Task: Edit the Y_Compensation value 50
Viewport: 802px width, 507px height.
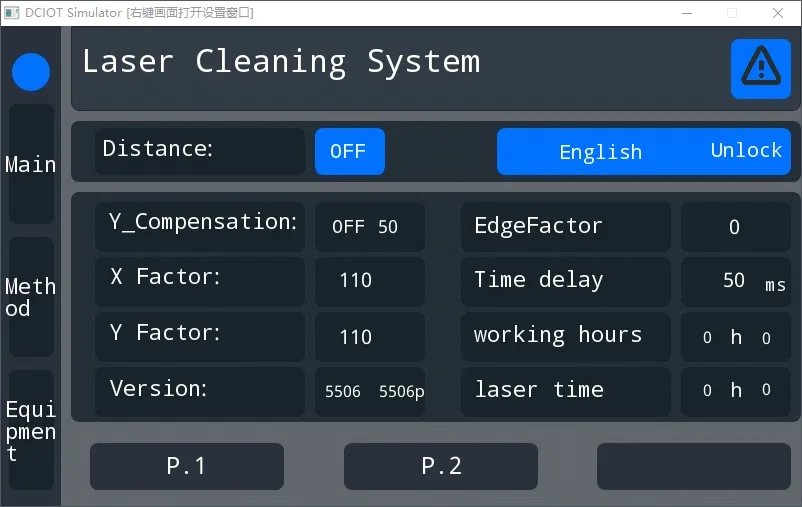Action: pos(388,227)
